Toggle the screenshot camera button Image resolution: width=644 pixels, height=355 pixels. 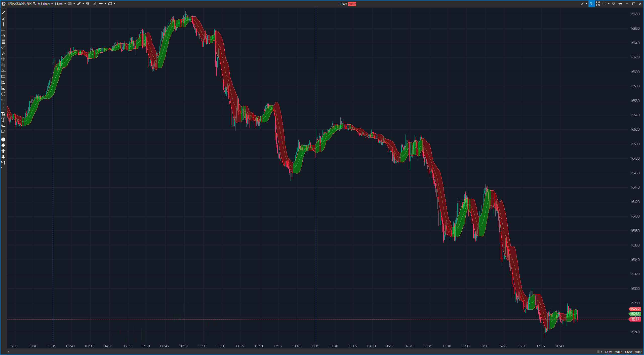pyautogui.click(x=591, y=4)
